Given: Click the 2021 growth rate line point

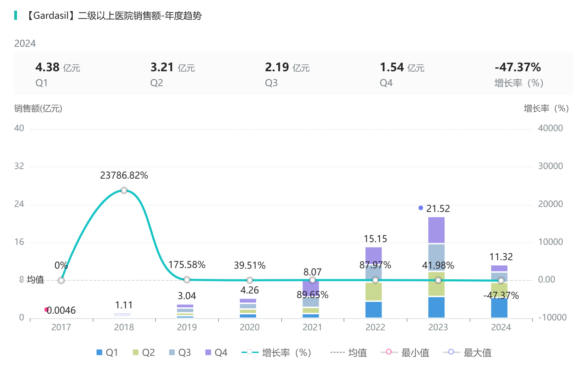Looking at the screenshot, I should 312,280.
